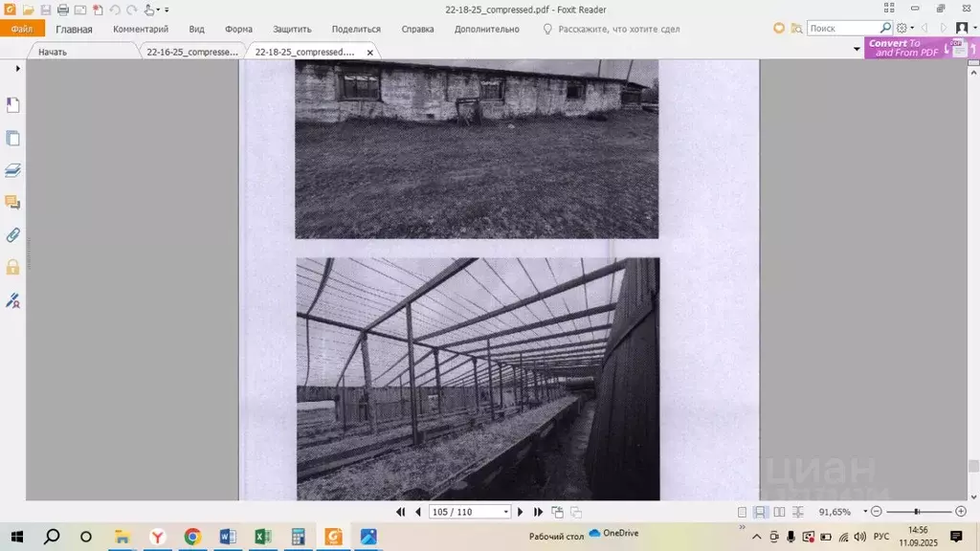Click the Файл button
Screen dimensions: 980x551
[22, 30]
